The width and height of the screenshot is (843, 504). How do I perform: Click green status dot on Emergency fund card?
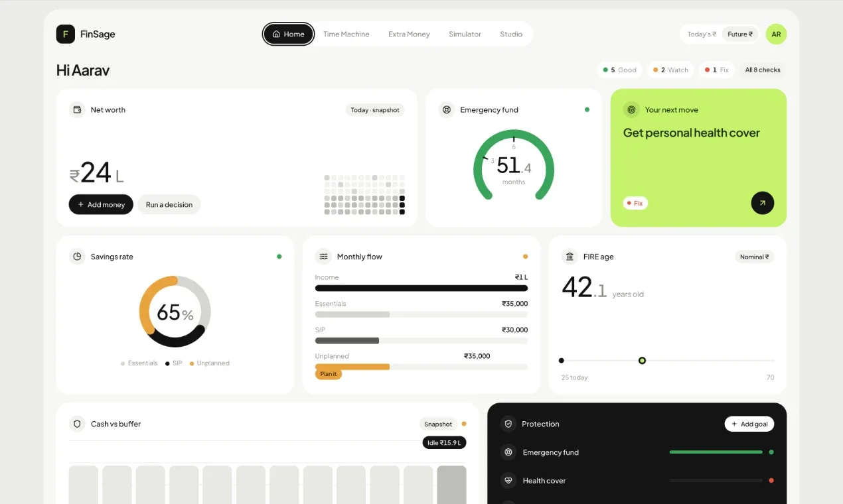click(587, 109)
